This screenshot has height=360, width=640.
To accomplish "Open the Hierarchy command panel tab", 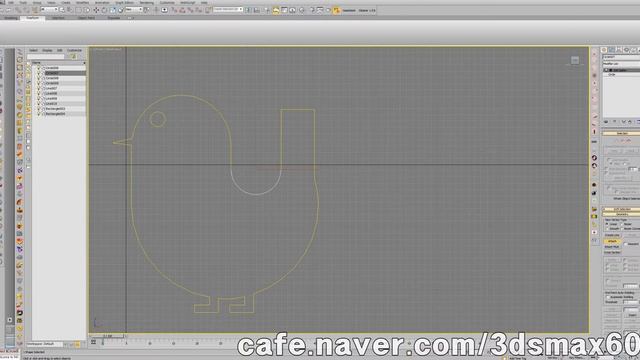I will 619,50.
